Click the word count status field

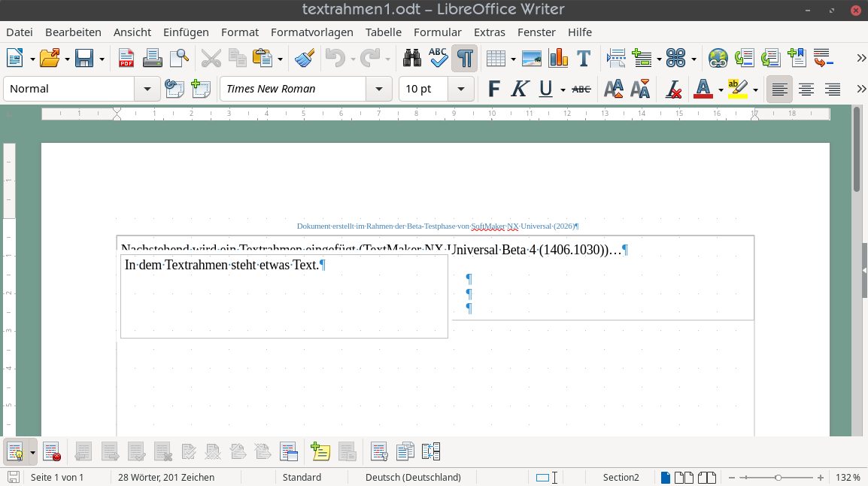[x=166, y=477]
